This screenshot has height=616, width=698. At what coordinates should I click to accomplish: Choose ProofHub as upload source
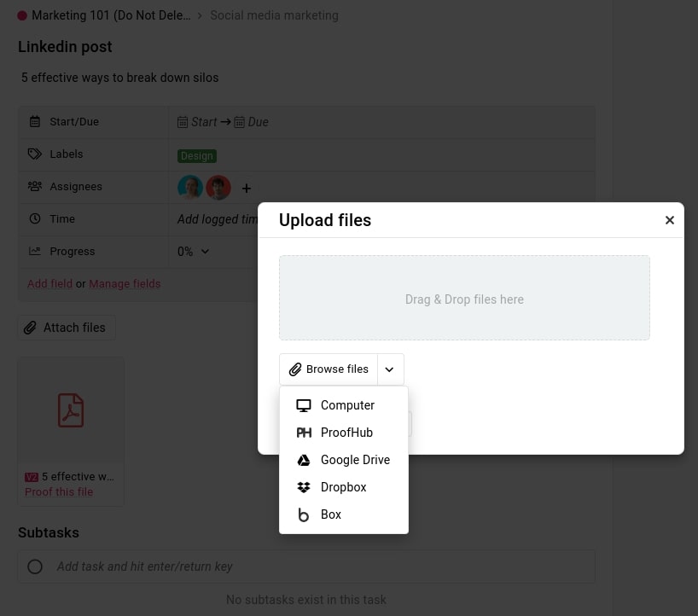click(x=343, y=433)
